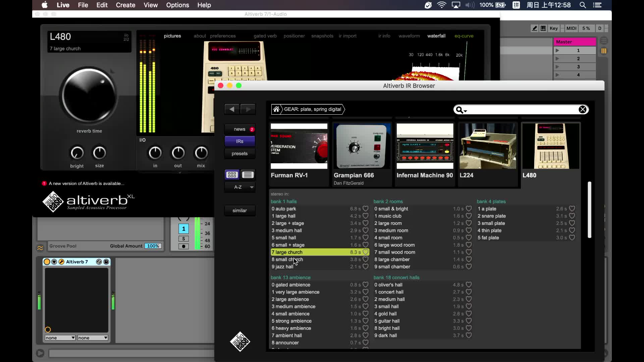Favorite the 7 large church preset
This screenshot has height=362, width=644.
(x=366, y=252)
